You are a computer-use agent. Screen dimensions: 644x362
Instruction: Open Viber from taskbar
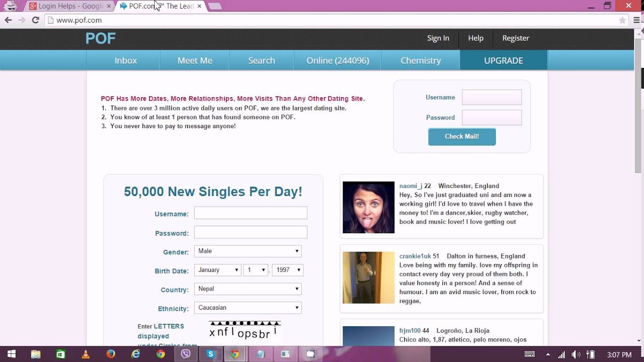[186, 354]
